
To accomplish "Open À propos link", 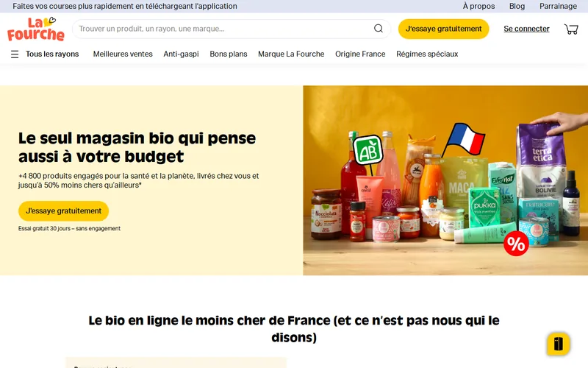I will coord(478,6).
